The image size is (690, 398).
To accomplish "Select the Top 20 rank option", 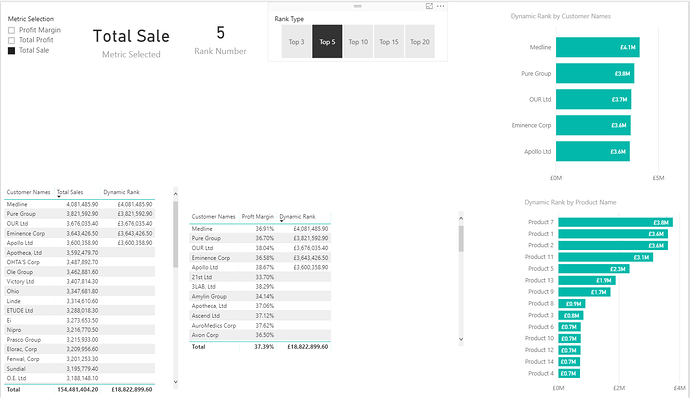I will point(420,41).
